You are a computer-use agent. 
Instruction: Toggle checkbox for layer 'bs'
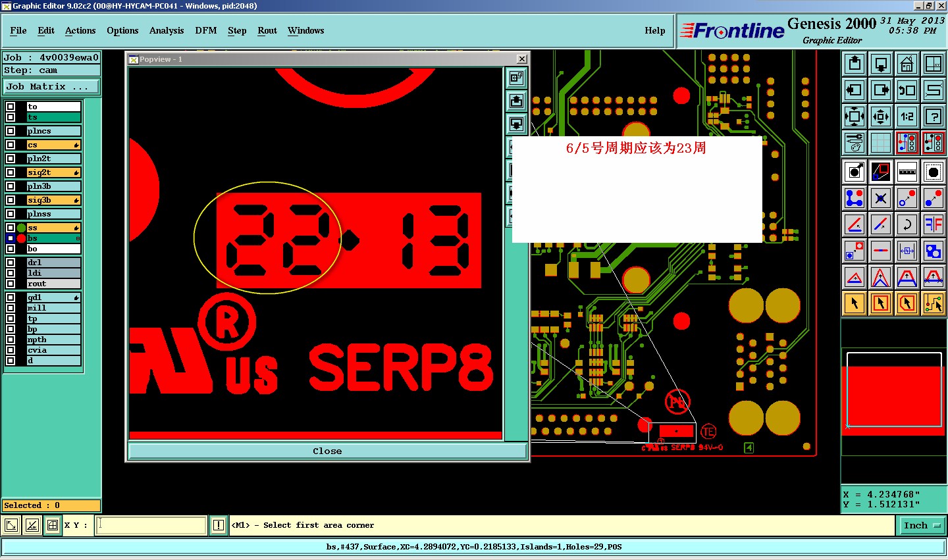point(11,238)
